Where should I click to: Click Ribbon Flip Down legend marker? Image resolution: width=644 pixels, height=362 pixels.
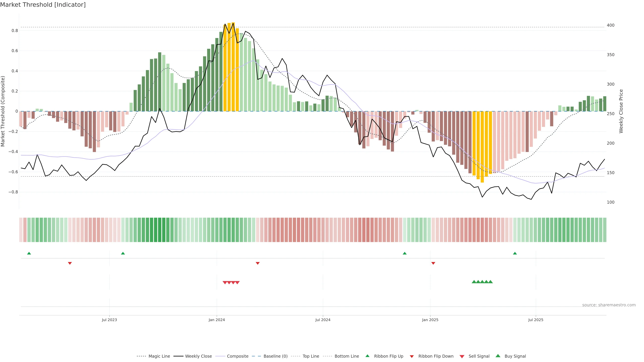[x=412, y=356]
